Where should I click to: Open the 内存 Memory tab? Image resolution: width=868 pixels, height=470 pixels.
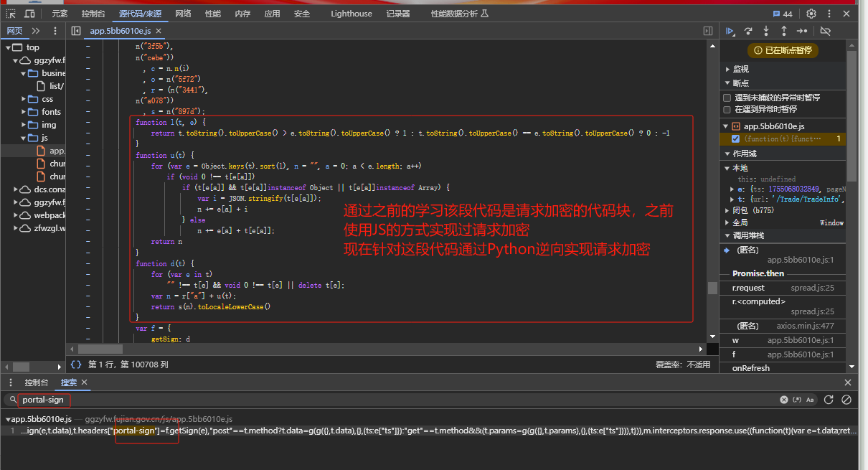(242, 14)
